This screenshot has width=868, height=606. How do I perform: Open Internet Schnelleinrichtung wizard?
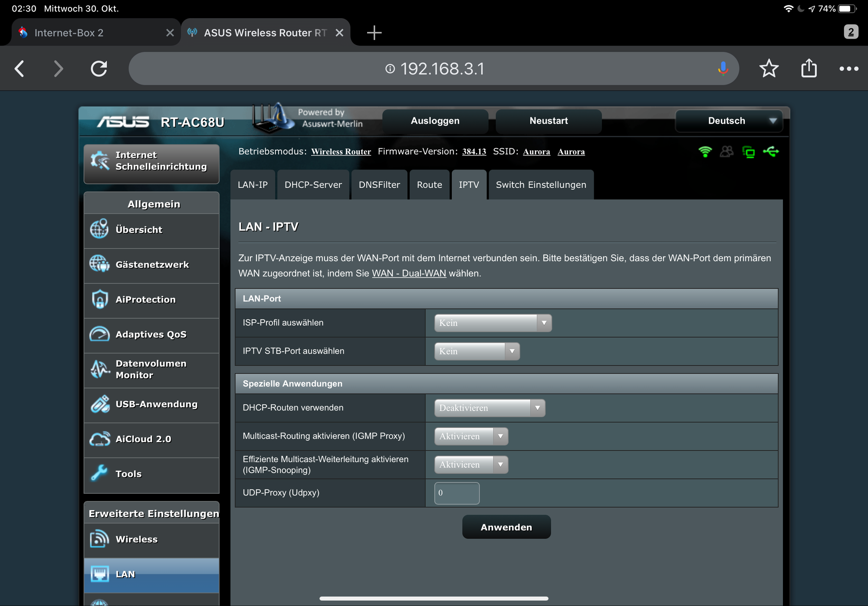(x=151, y=164)
